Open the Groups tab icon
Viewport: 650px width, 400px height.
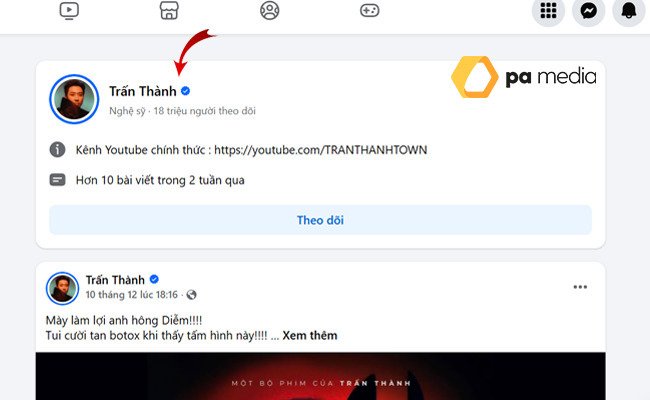click(269, 10)
